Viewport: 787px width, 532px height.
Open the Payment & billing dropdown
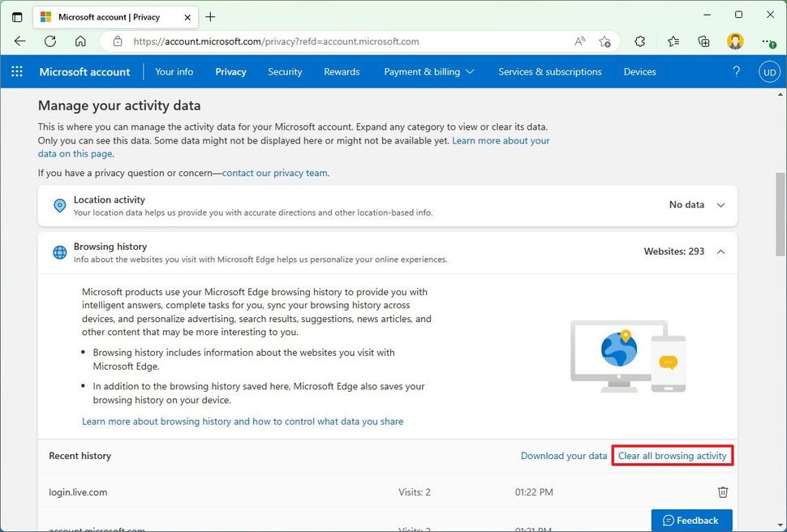click(428, 71)
